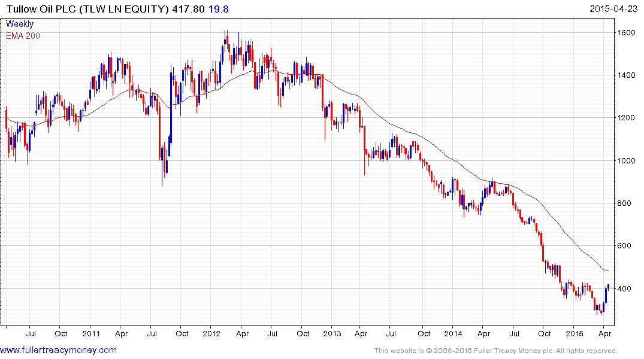Screen dimensions: 644x359
Task: Select the 417.80 last price value
Action: (188, 9)
